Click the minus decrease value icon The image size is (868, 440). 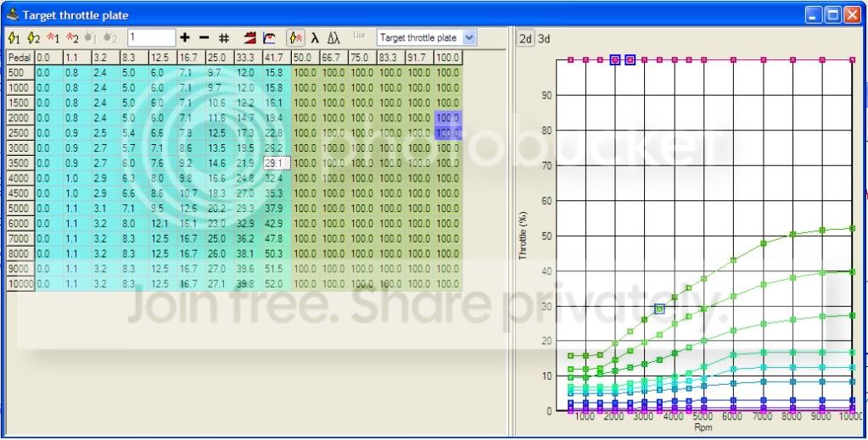pos(204,38)
